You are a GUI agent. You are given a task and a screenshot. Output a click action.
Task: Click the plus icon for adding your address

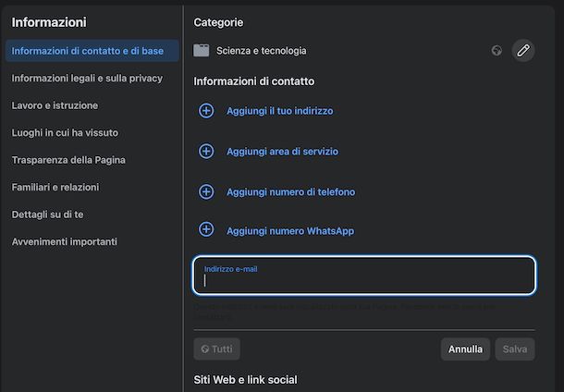tap(206, 111)
